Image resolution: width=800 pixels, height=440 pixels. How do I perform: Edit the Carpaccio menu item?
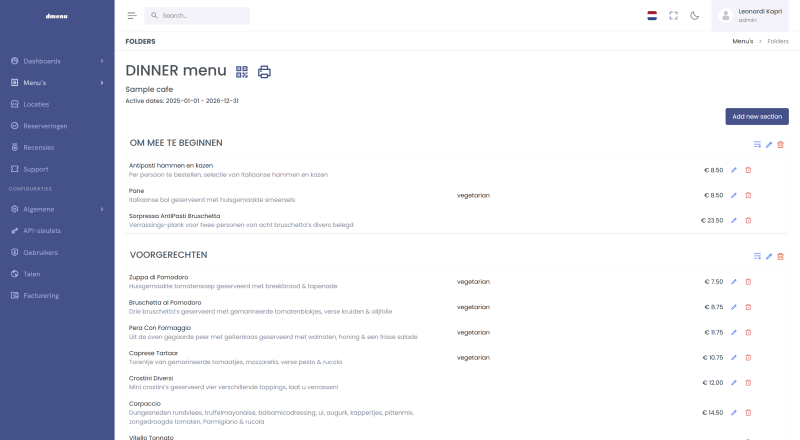pyautogui.click(x=734, y=412)
